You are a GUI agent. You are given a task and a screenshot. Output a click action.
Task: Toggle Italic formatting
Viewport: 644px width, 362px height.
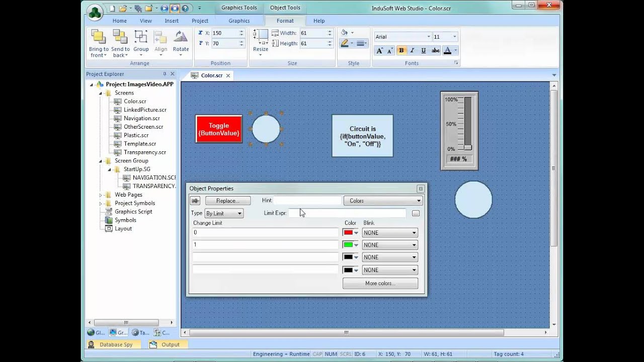412,50
